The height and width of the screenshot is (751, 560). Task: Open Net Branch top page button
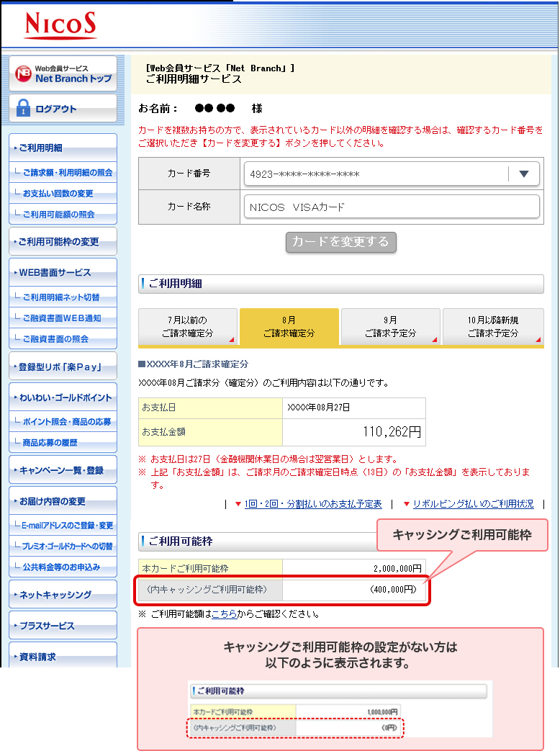click(x=63, y=73)
